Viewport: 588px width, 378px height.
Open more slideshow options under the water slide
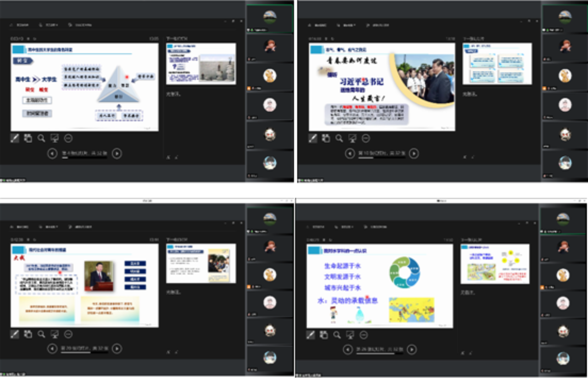coord(364,335)
